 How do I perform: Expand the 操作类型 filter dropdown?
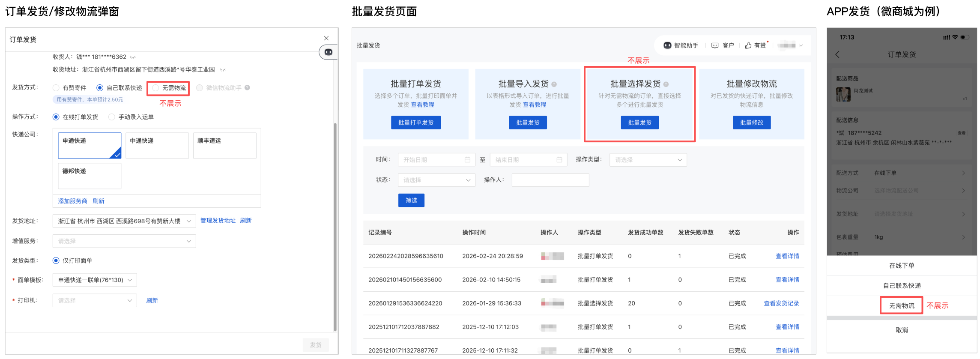(648, 160)
